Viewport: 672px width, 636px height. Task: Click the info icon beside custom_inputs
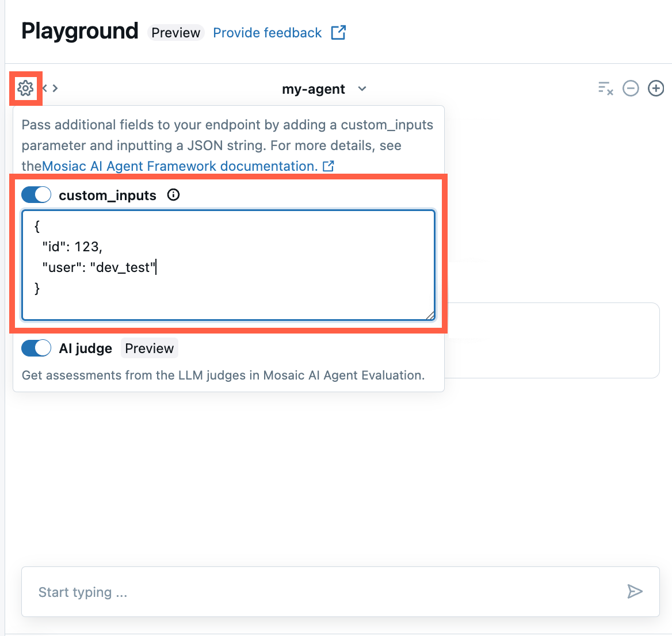coord(173,195)
